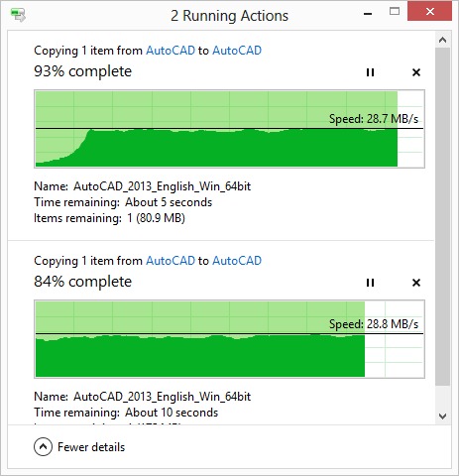
Task: Click the scrollbar up arrow
Action: click(x=442, y=41)
